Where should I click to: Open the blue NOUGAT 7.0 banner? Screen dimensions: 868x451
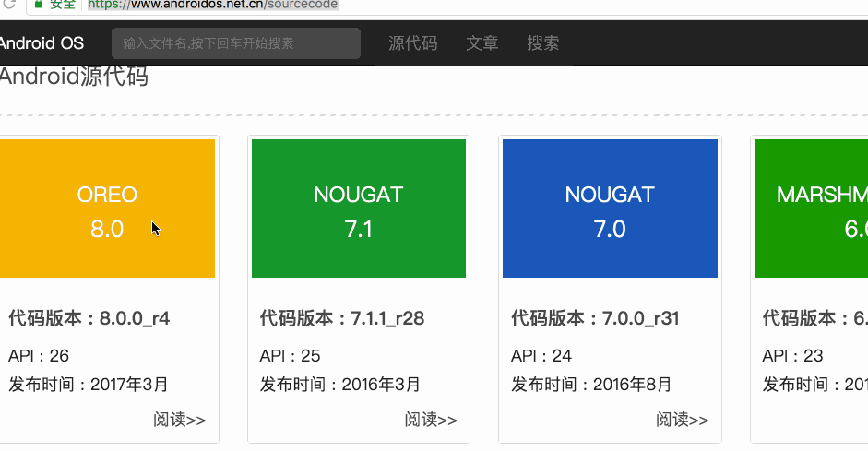(610, 208)
